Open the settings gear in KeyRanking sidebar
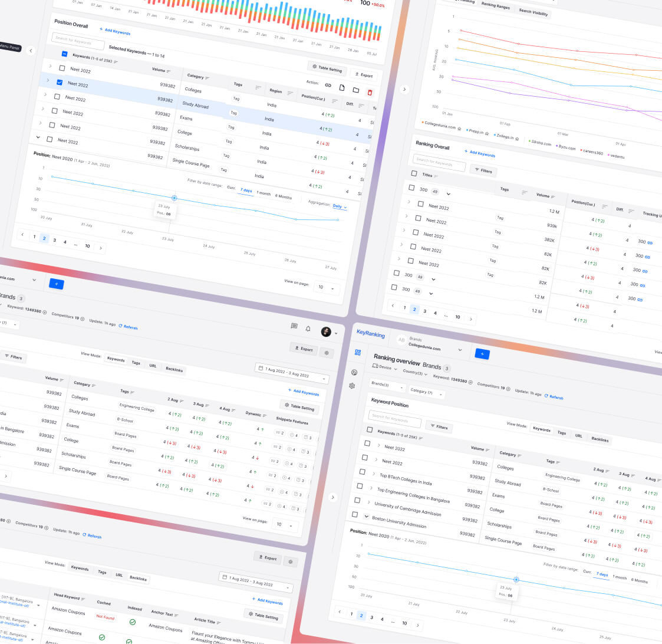 [x=352, y=386]
